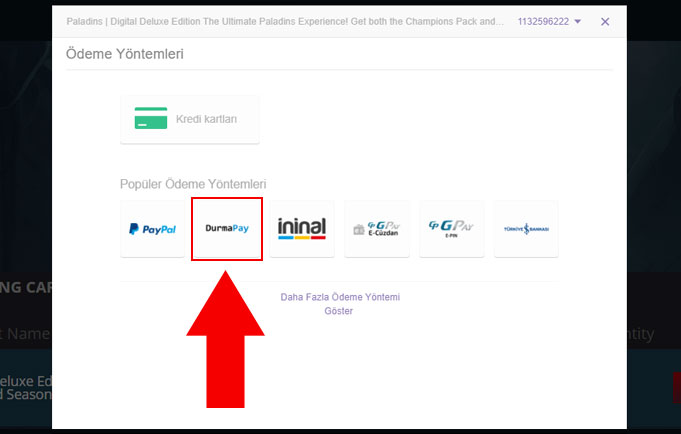Select Türkiye İş Bankası payment

(x=526, y=229)
